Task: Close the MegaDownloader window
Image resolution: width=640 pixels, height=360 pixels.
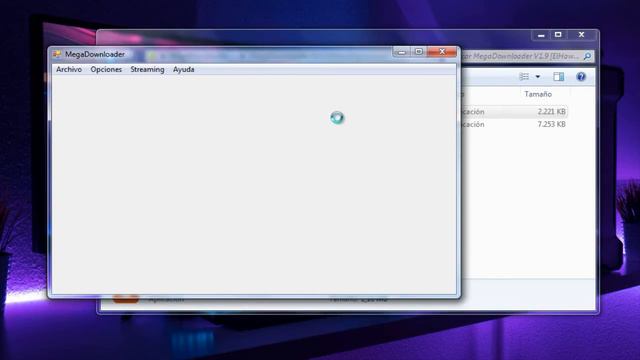Action: pos(442,52)
